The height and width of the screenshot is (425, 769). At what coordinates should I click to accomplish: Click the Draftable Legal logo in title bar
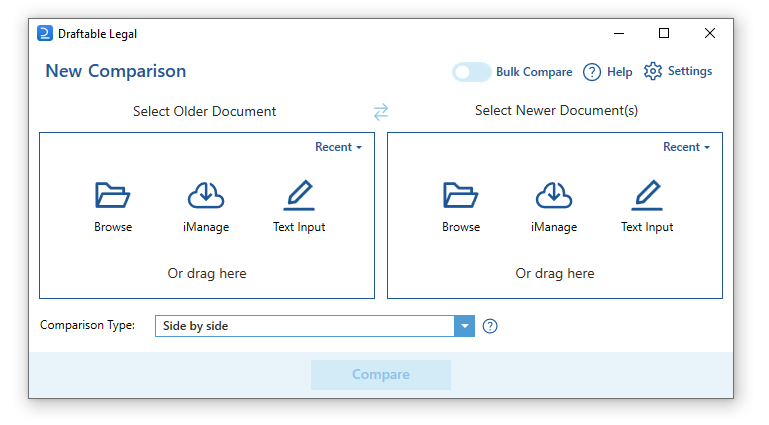tap(45, 33)
